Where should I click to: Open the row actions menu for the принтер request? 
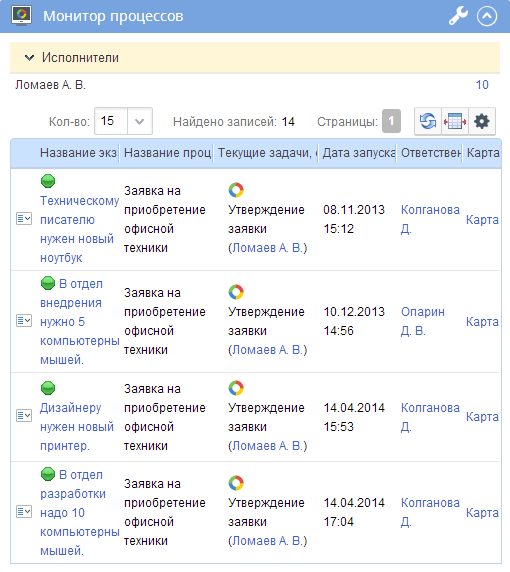tap(24, 416)
